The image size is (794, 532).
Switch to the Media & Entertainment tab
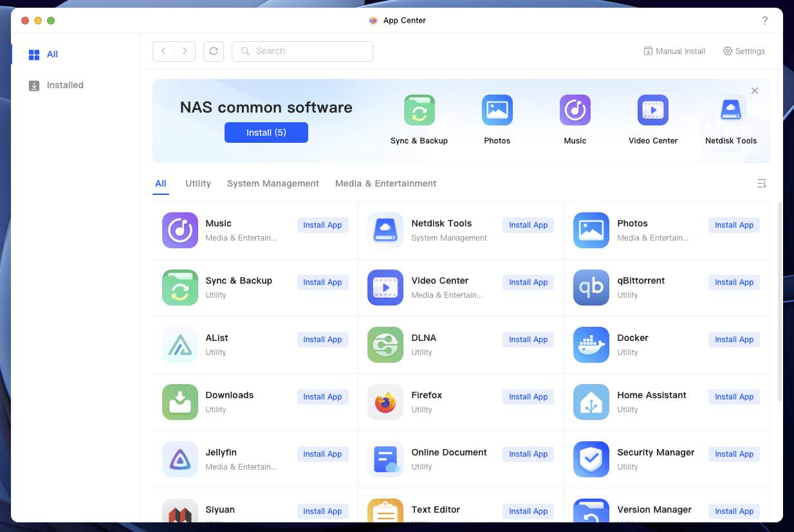[x=386, y=183]
